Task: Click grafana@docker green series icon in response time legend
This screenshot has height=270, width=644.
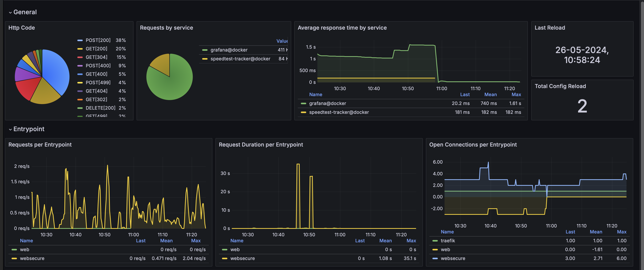Action: [304, 103]
